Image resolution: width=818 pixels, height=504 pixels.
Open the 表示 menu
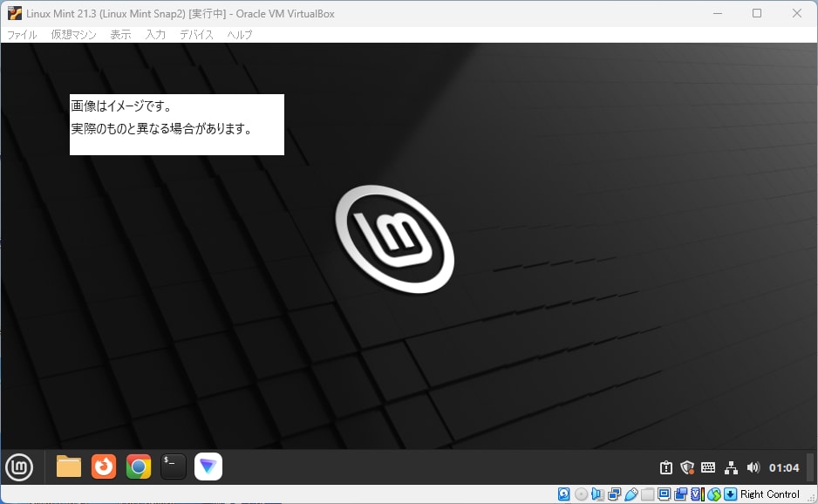[x=120, y=34]
